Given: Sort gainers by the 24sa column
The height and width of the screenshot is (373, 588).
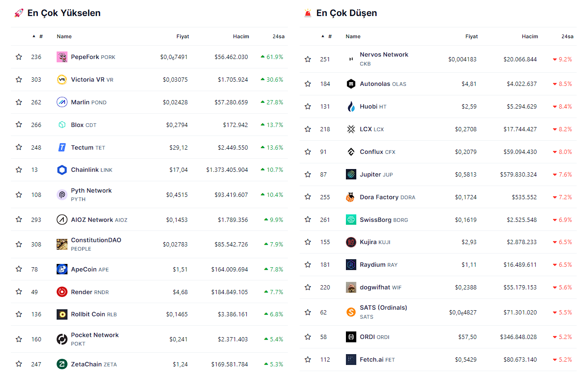Looking at the screenshot, I should click(x=277, y=36).
